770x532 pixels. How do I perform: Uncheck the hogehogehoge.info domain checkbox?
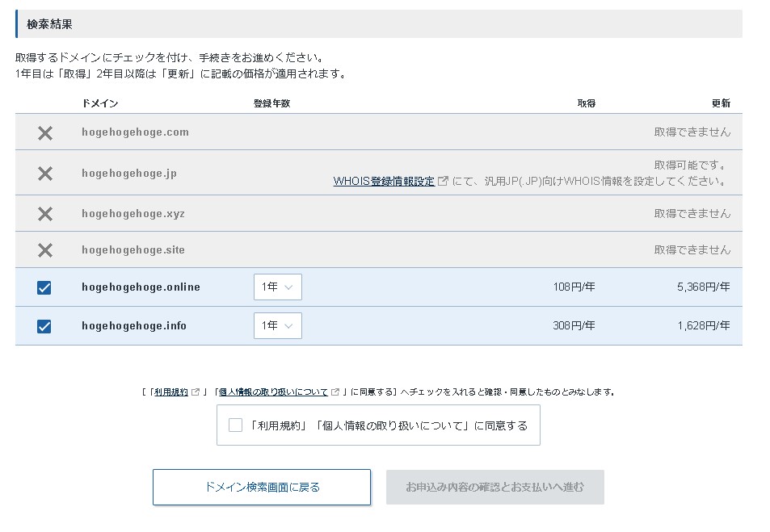coord(44,326)
